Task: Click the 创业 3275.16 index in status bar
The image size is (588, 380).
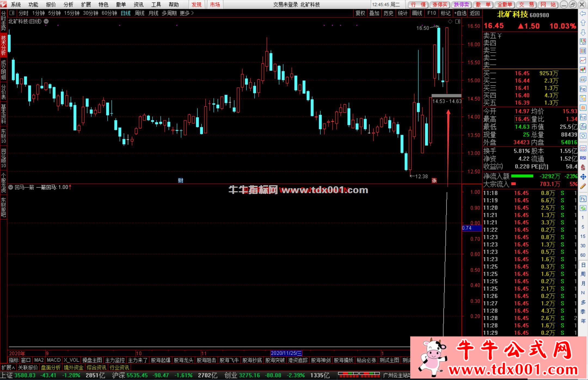Action: point(242,375)
